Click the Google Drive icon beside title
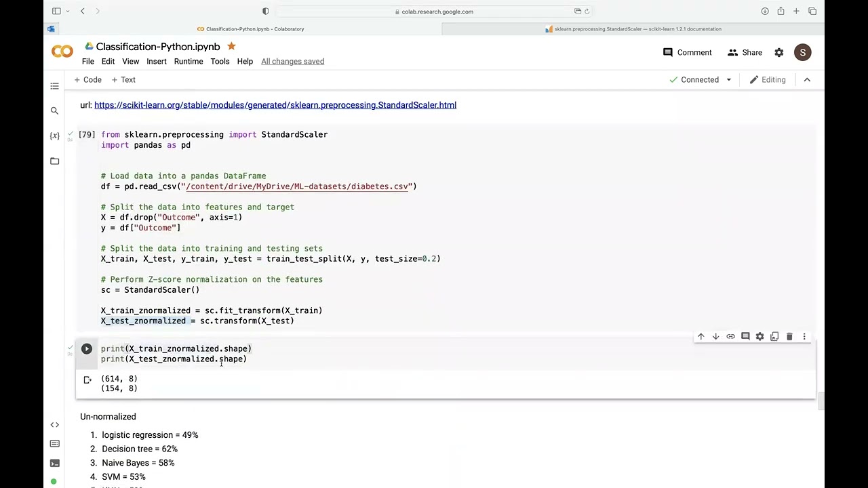Image resolution: width=868 pixels, height=488 pixels. (x=89, y=46)
